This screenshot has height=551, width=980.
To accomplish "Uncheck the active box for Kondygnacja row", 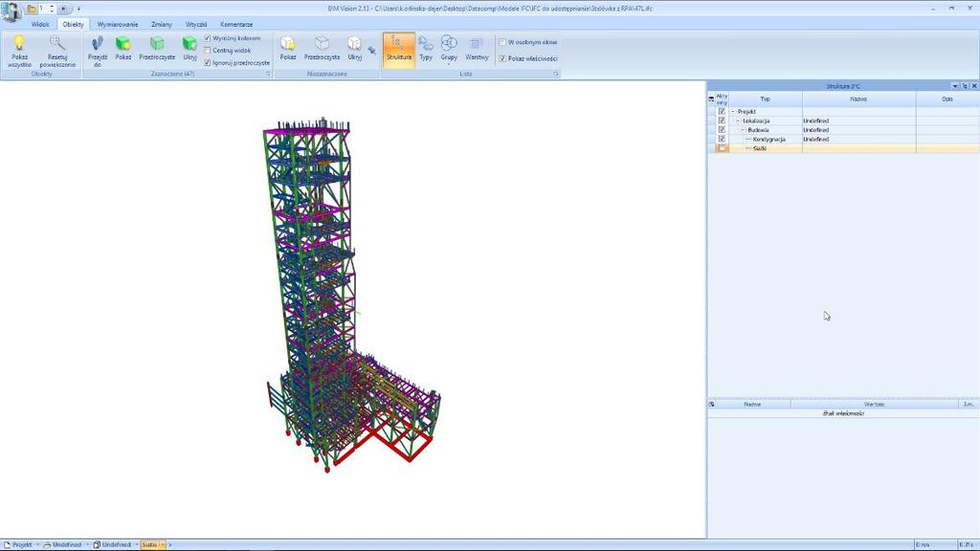I will point(722,139).
